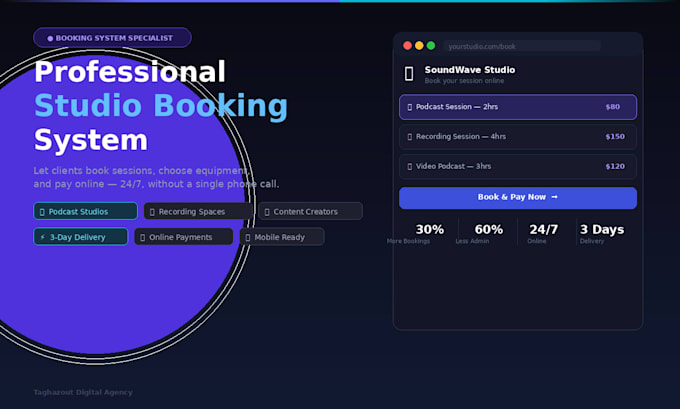Click the icon in Podcast Session row
This screenshot has width=680, height=409.
(x=410, y=107)
